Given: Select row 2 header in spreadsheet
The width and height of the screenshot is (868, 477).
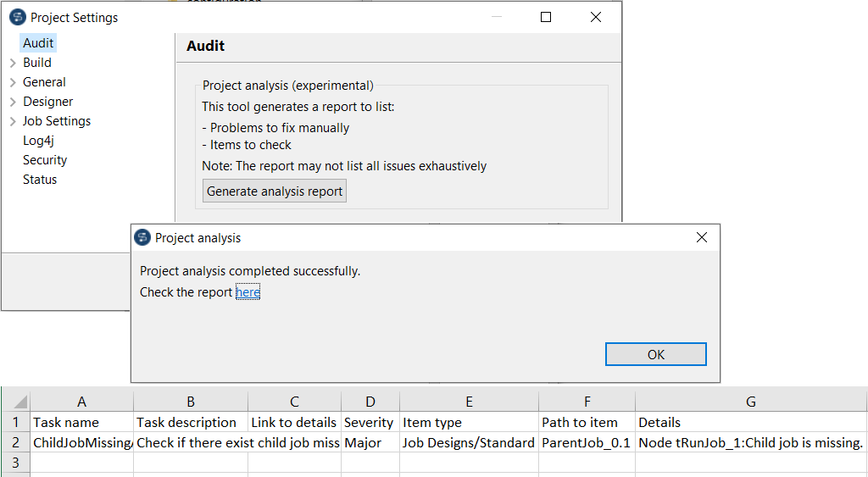Looking at the screenshot, I should click(x=15, y=442).
